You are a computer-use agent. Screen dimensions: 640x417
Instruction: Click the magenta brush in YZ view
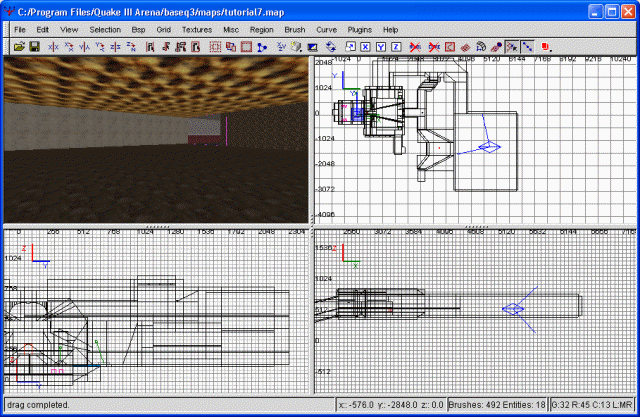click(x=57, y=371)
